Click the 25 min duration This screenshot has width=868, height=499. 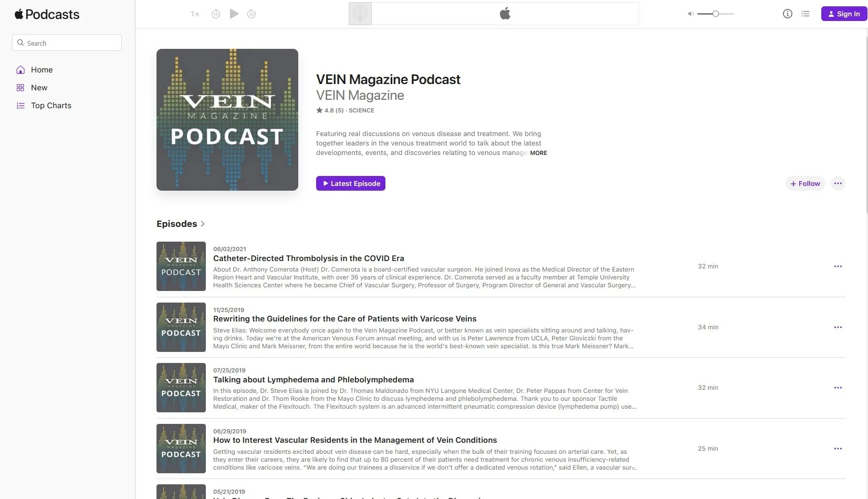[x=708, y=449]
